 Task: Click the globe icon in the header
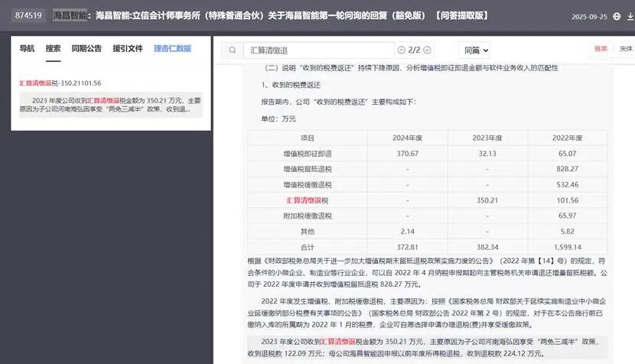(617, 17)
